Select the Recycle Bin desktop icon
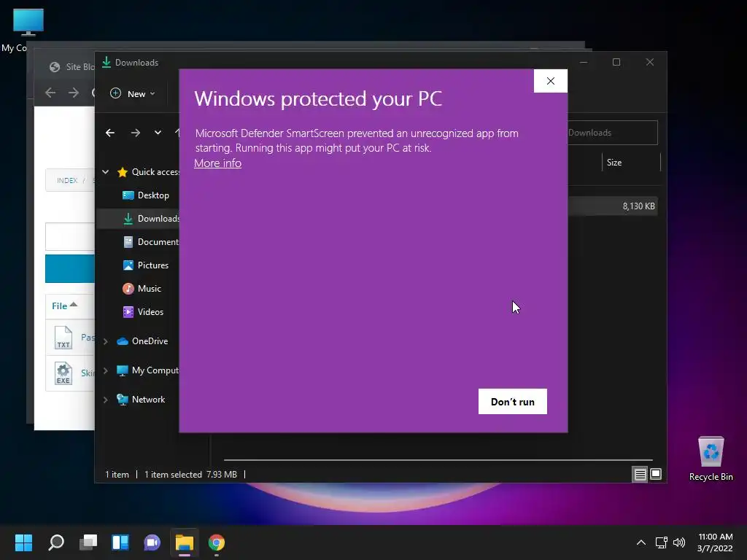 [711, 459]
